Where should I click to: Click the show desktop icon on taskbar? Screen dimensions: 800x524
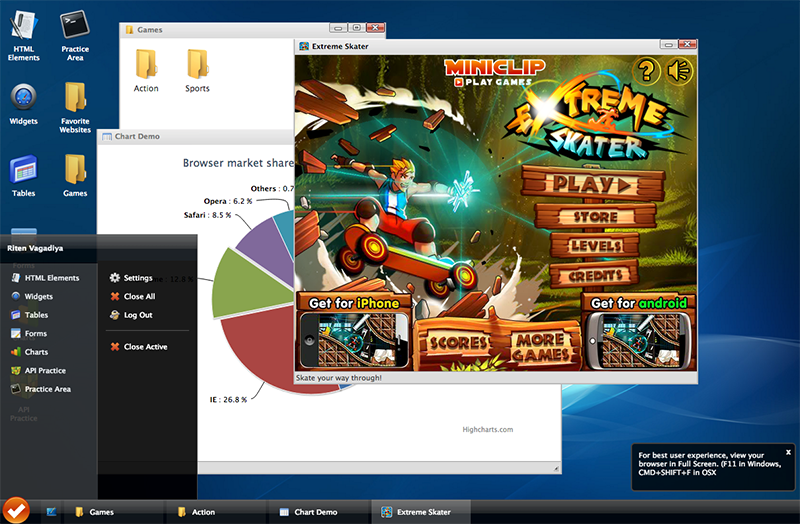[52, 512]
